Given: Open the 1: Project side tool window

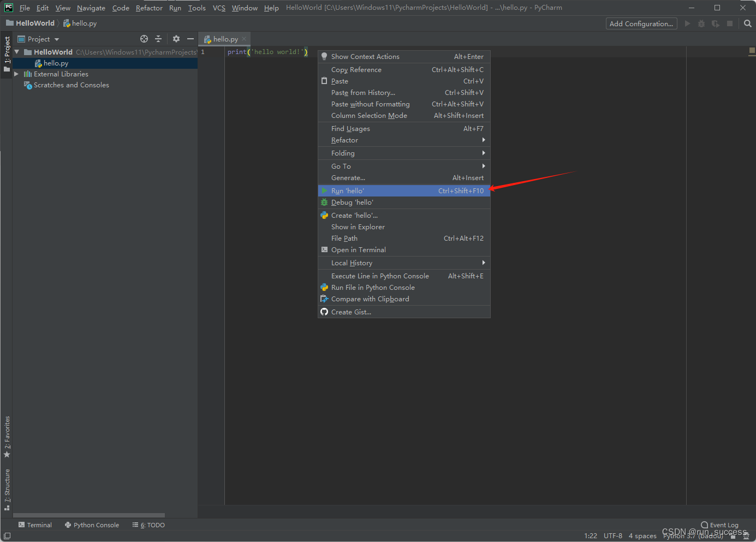Looking at the screenshot, I should coord(7,54).
